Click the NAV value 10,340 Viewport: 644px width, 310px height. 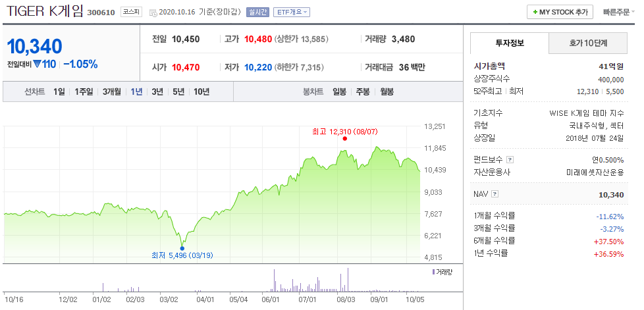pyautogui.click(x=611, y=195)
